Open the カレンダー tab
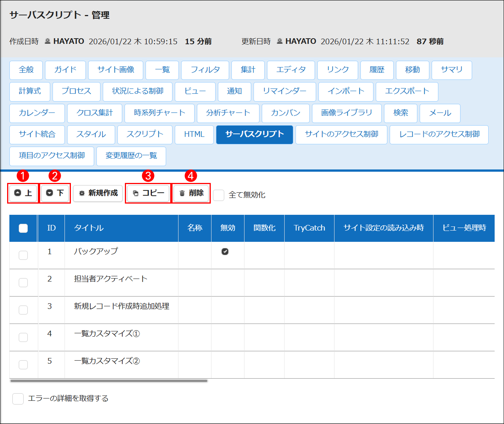The height and width of the screenshot is (424, 504). coord(37,113)
